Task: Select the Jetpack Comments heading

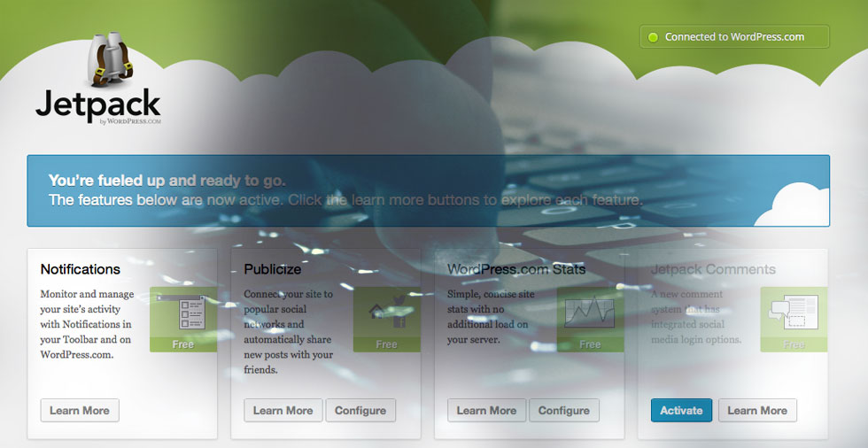Action: [714, 269]
